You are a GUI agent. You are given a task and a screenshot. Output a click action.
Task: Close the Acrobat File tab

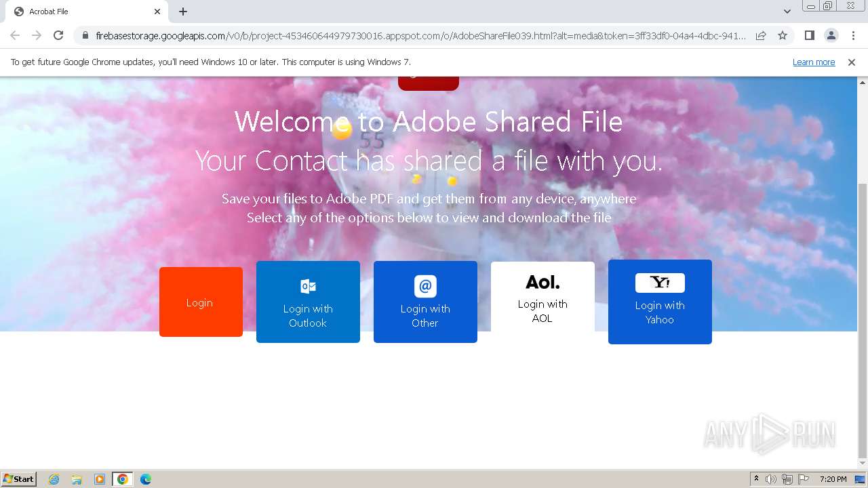(x=157, y=12)
